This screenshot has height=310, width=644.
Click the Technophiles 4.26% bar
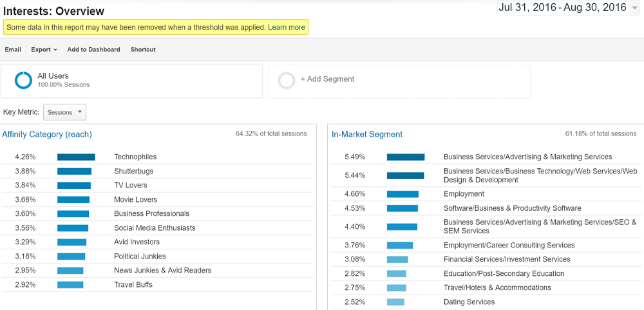tap(76, 157)
